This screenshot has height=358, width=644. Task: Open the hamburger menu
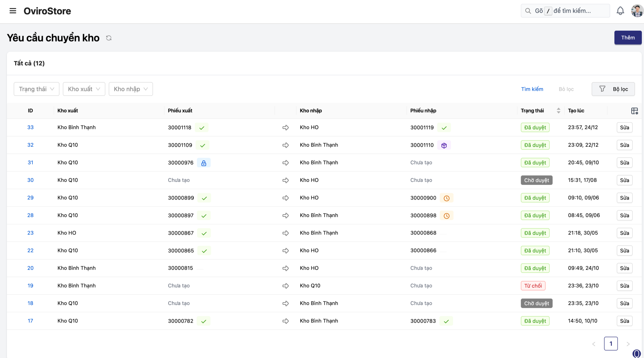13,11
